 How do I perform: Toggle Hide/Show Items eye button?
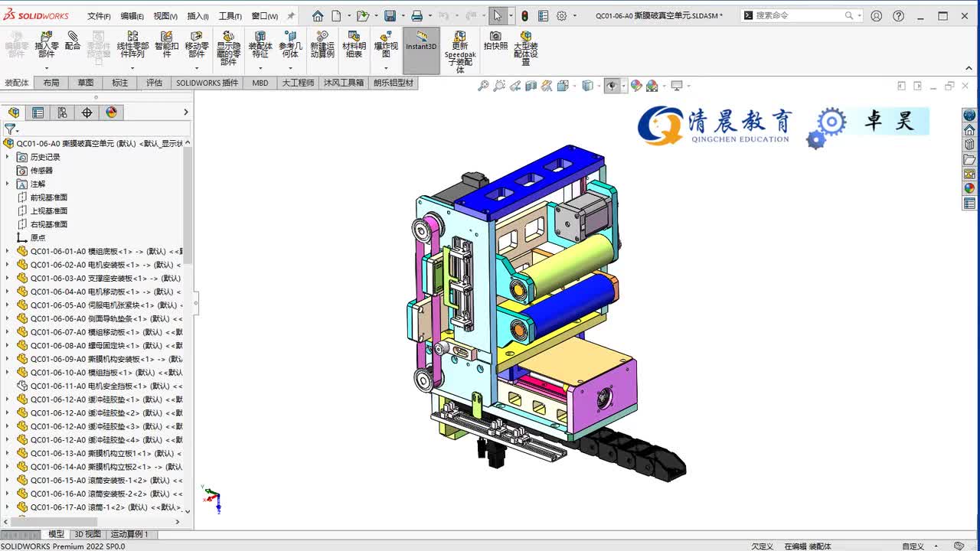[612, 86]
